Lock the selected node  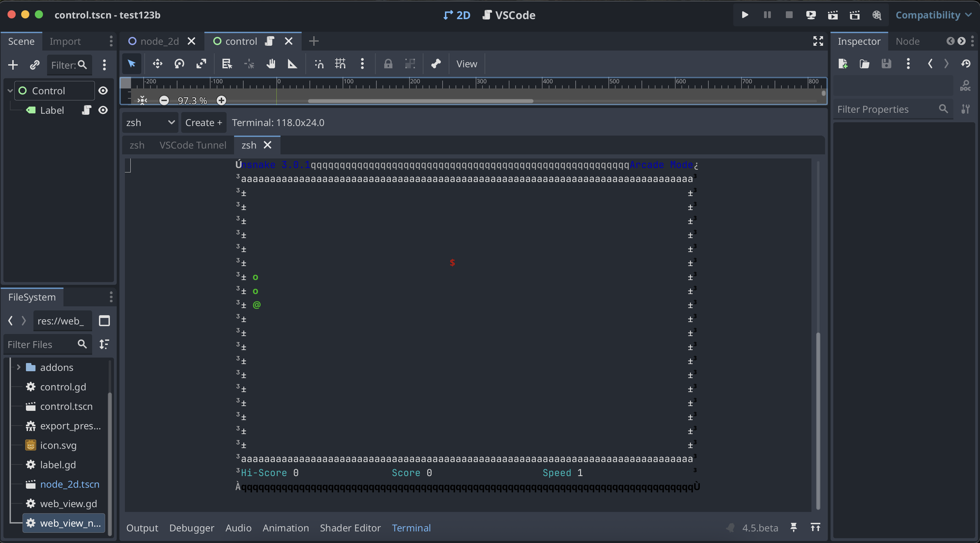[388, 64]
